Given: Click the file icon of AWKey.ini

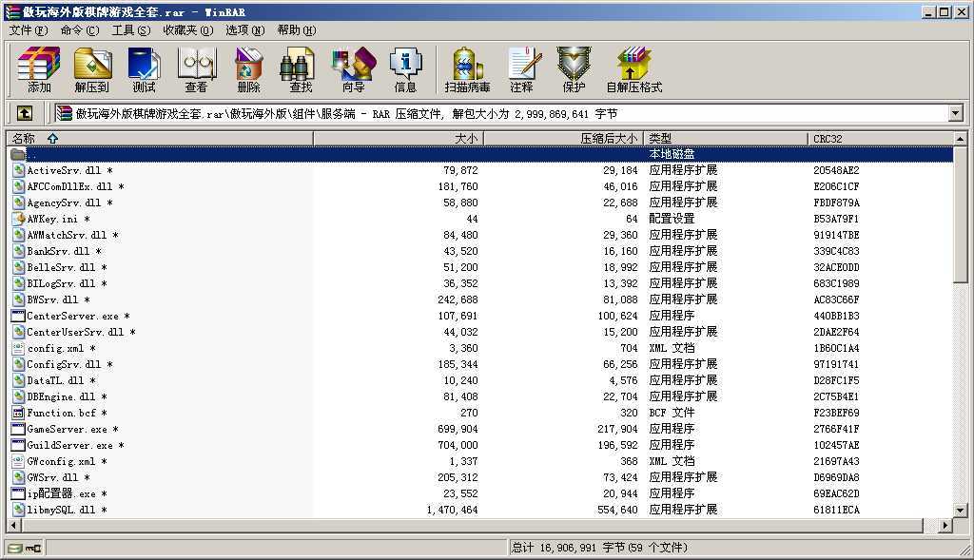Looking at the screenshot, I should (x=18, y=219).
